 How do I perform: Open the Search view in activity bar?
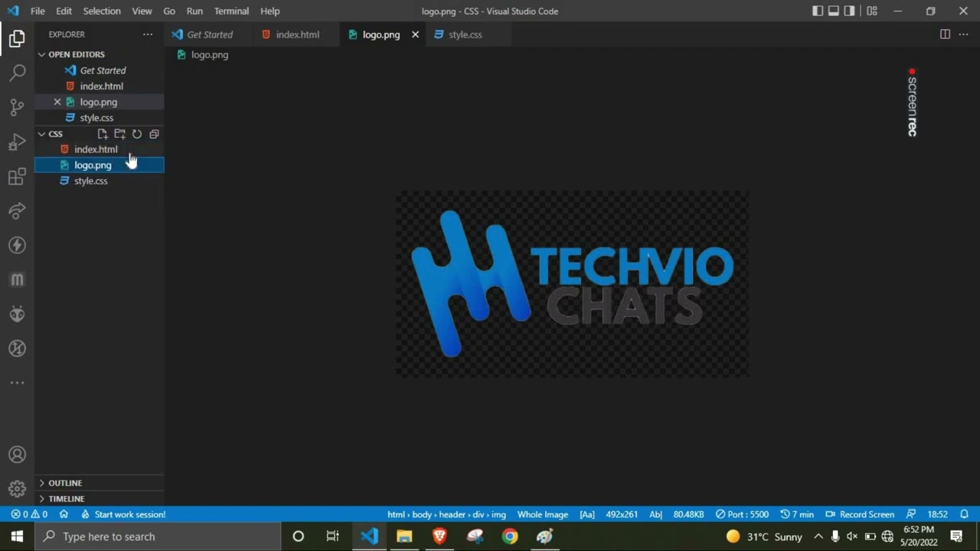(17, 73)
